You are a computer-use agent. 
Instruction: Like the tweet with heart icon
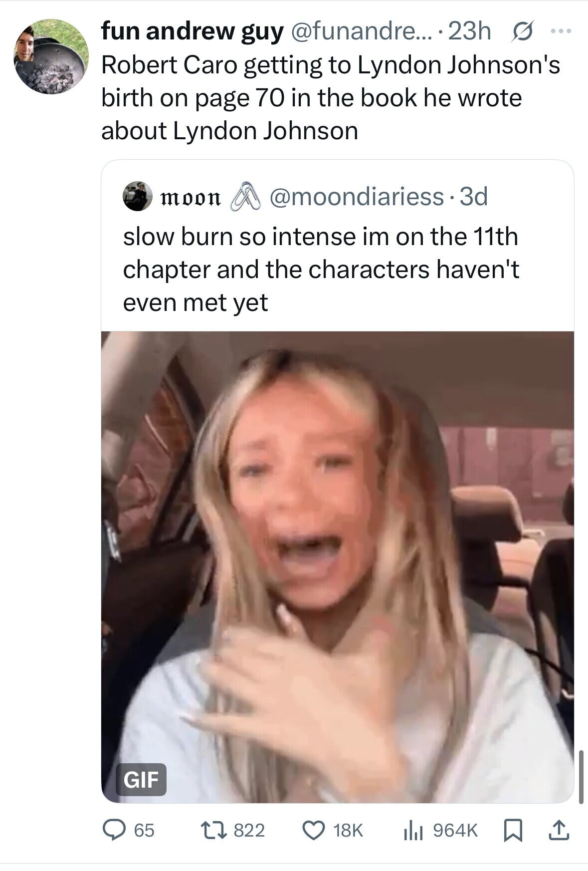point(314,830)
